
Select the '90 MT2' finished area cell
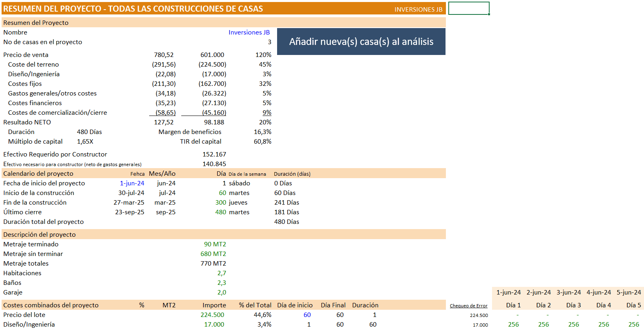point(215,244)
